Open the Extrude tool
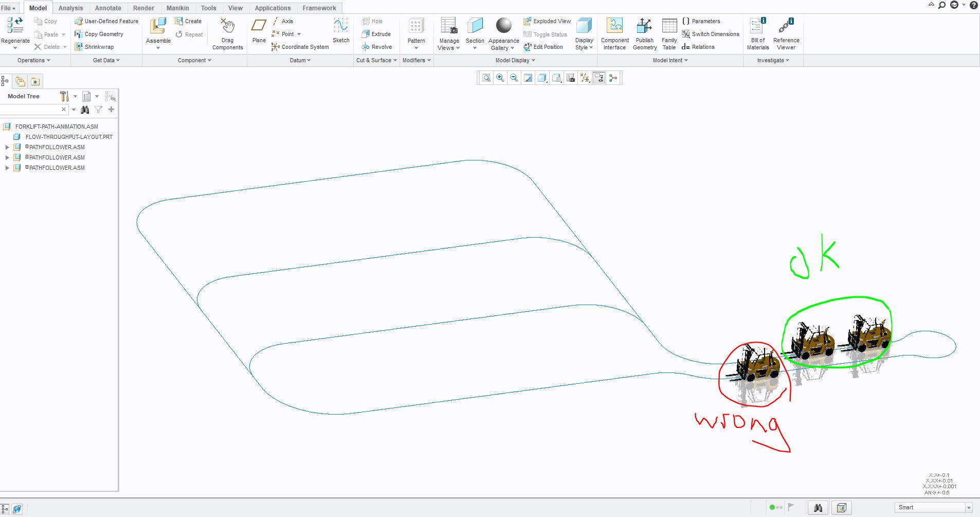The image size is (980, 517). tap(377, 34)
